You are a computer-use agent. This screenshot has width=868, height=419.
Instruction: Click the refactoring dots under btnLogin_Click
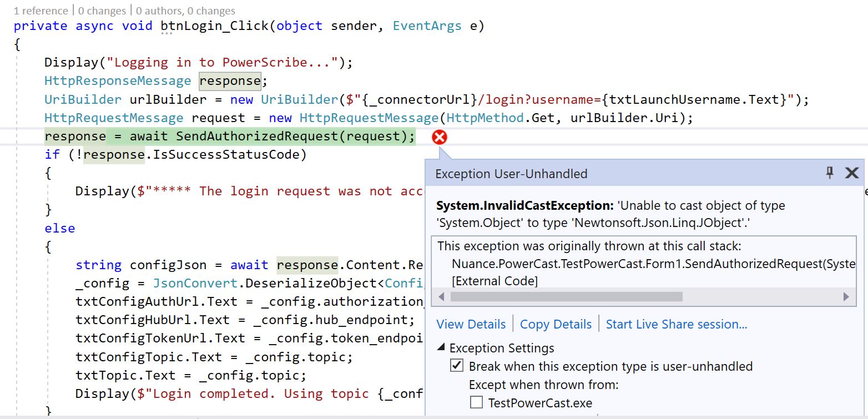click(167, 33)
